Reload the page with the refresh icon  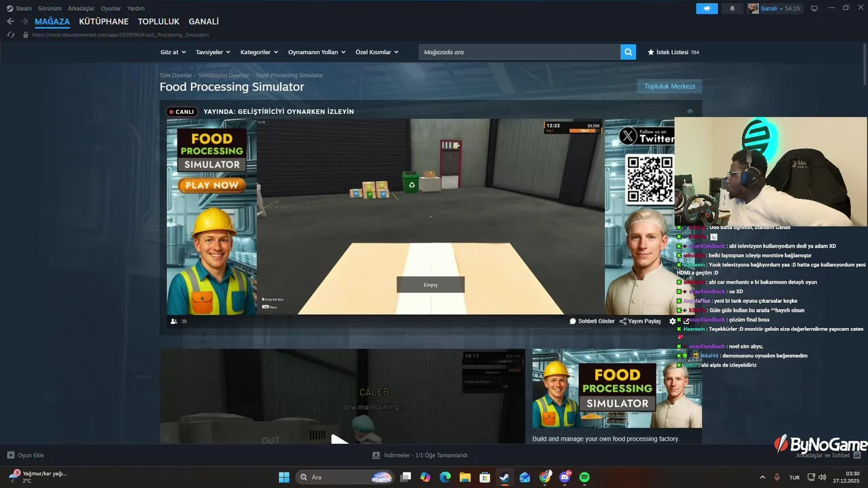coord(10,35)
